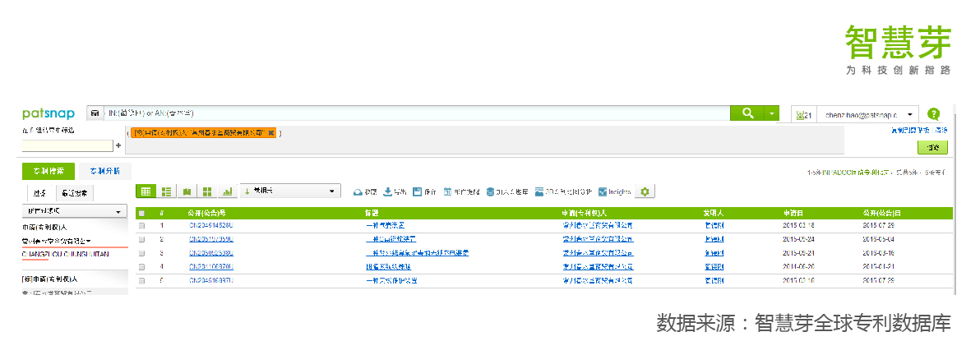Open the patent number link in row 4
Image resolution: width=980 pixels, height=355 pixels.
210,267
